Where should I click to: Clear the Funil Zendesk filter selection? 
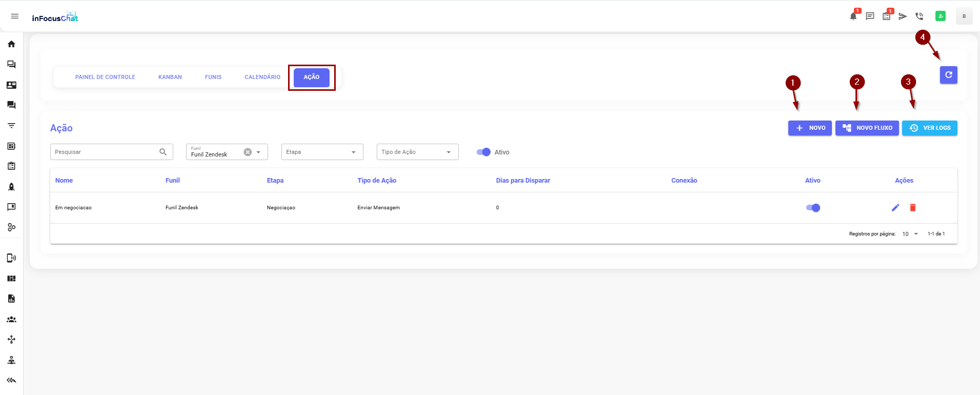[x=248, y=152]
